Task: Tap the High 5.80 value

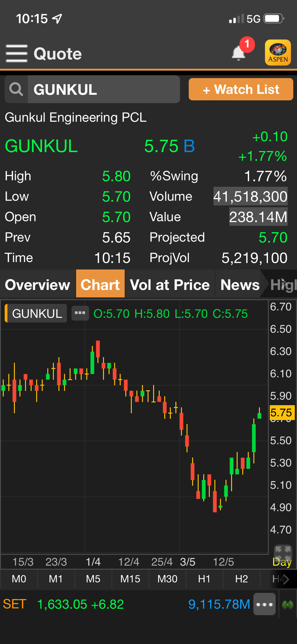Action: pos(116,176)
